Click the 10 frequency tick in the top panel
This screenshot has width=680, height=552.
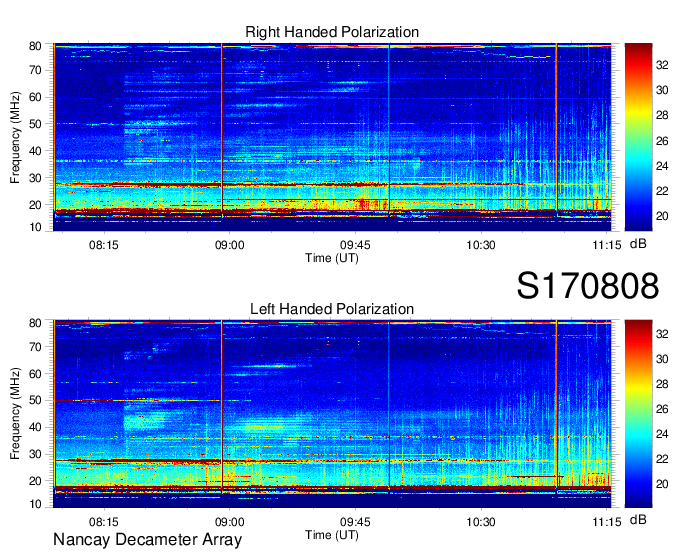pyautogui.click(x=35, y=227)
